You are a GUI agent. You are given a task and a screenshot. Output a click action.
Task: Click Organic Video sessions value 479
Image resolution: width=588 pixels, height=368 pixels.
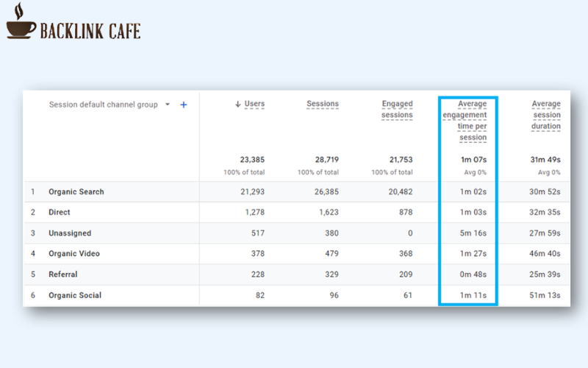tap(332, 253)
